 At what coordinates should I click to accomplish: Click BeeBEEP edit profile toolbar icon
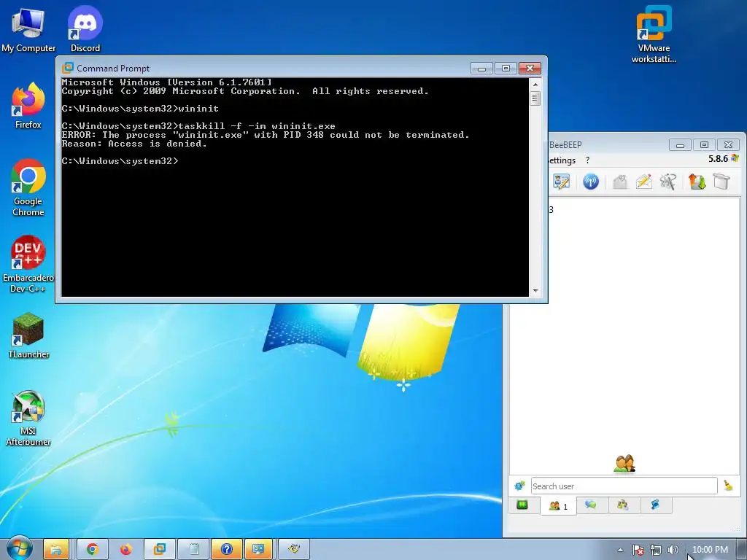click(x=561, y=182)
